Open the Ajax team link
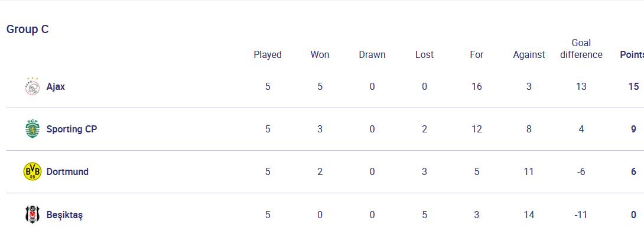The width and height of the screenshot is (644, 240). tap(56, 87)
